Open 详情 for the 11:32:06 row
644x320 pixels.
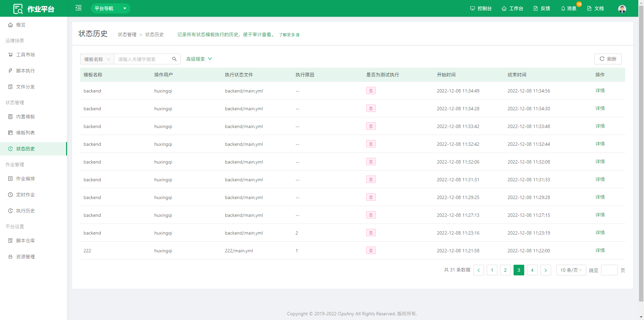tap(600, 162)
